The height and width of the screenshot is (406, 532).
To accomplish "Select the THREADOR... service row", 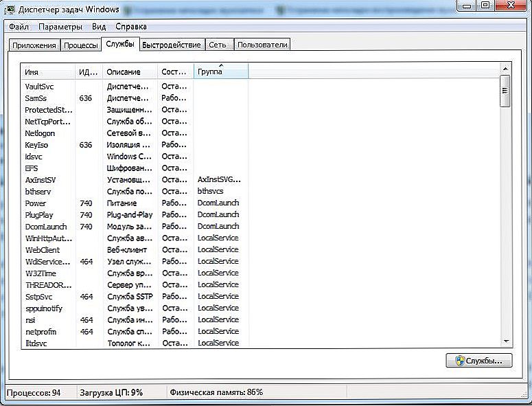I will [x=135, y=285].
